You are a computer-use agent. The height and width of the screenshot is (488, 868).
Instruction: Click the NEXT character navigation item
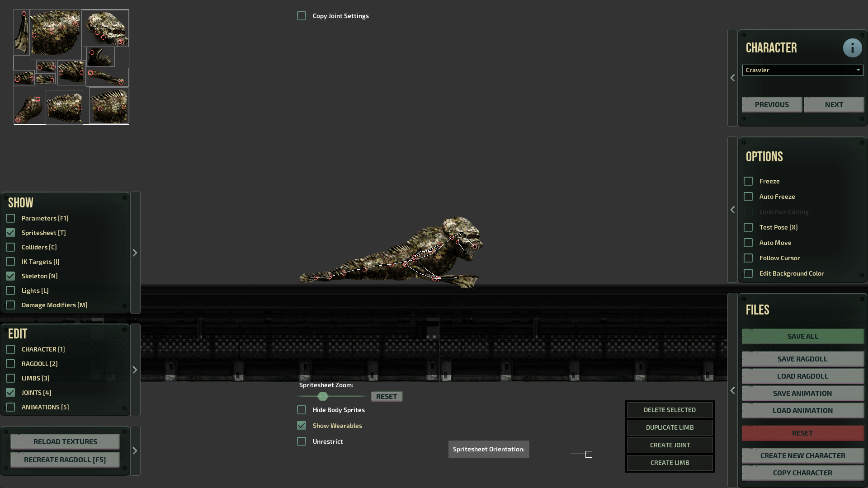834,104
